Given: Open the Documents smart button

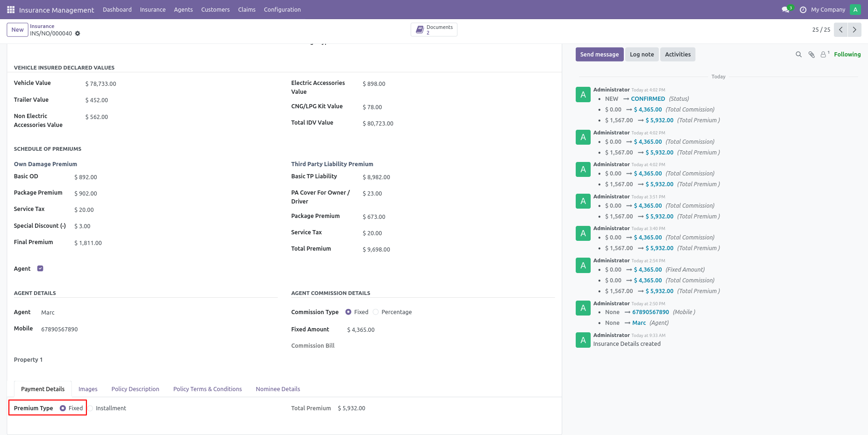Looking at the screenshot, I should (x=434, y=29).
